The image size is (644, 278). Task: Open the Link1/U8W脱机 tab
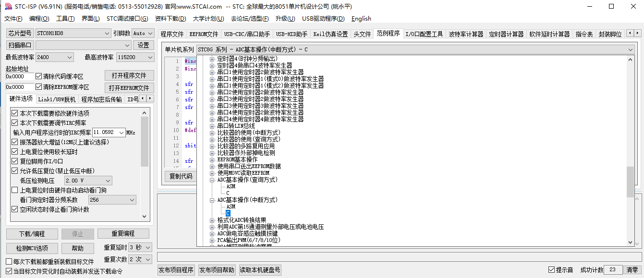[57, 99]
